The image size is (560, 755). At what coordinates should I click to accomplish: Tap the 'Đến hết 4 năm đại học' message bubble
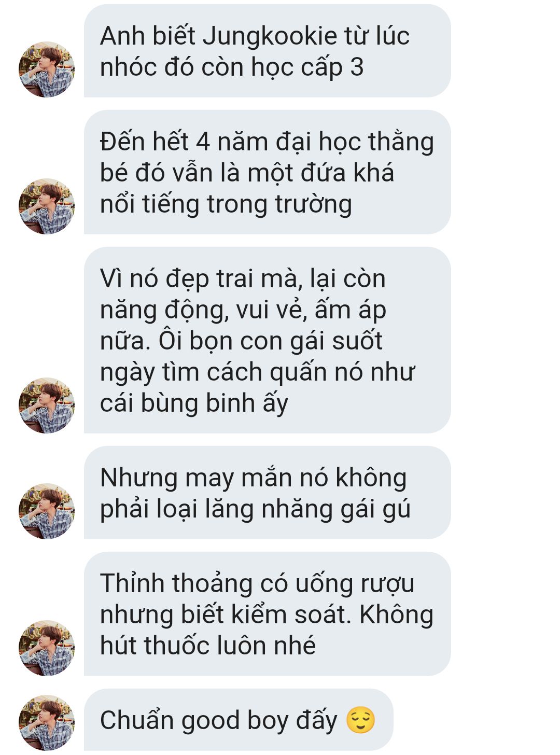[268, 172]
